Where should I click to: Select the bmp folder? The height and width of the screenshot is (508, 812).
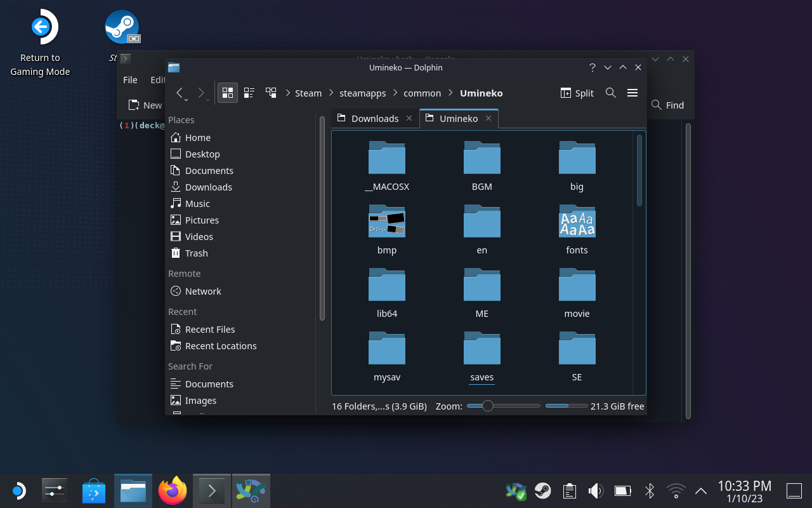[387, 230]
